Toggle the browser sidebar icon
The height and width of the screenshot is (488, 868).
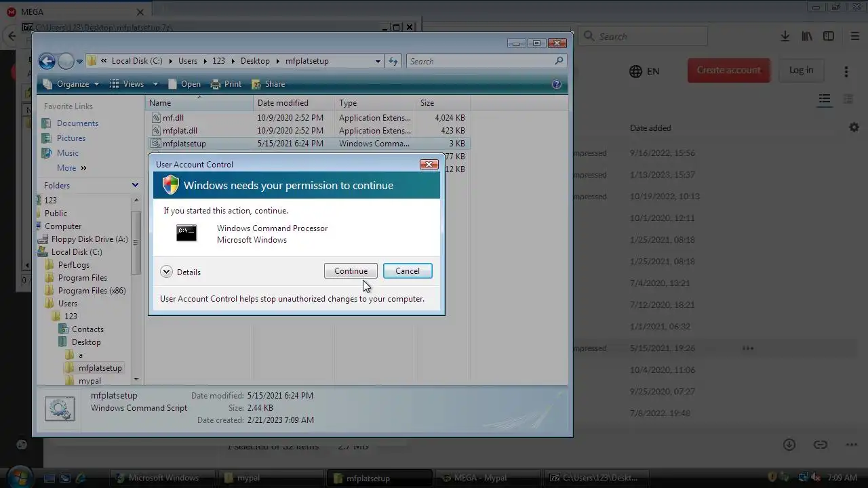pos(829,37)
